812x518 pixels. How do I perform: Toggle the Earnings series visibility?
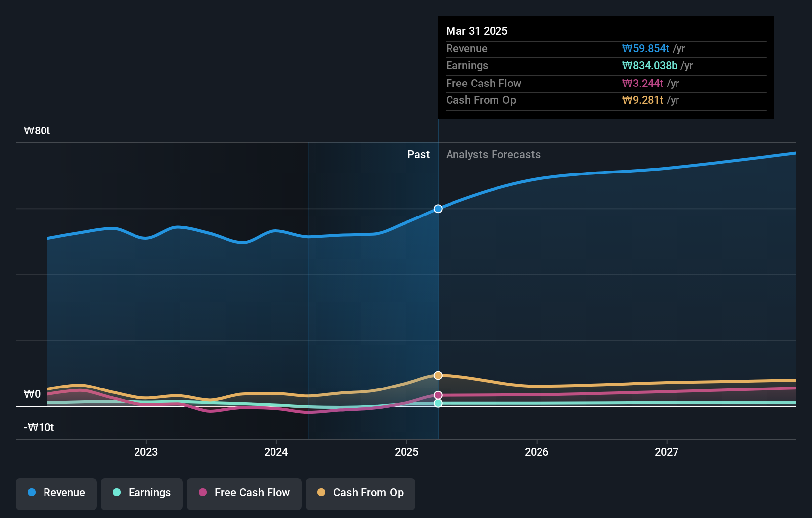pos(142,493)
